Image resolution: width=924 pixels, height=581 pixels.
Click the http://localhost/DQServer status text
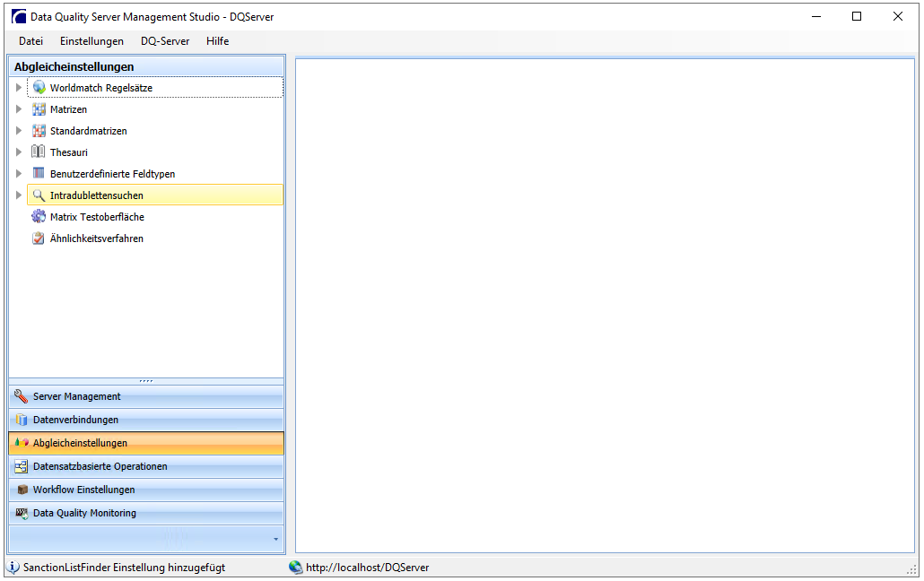pos(367,568)
